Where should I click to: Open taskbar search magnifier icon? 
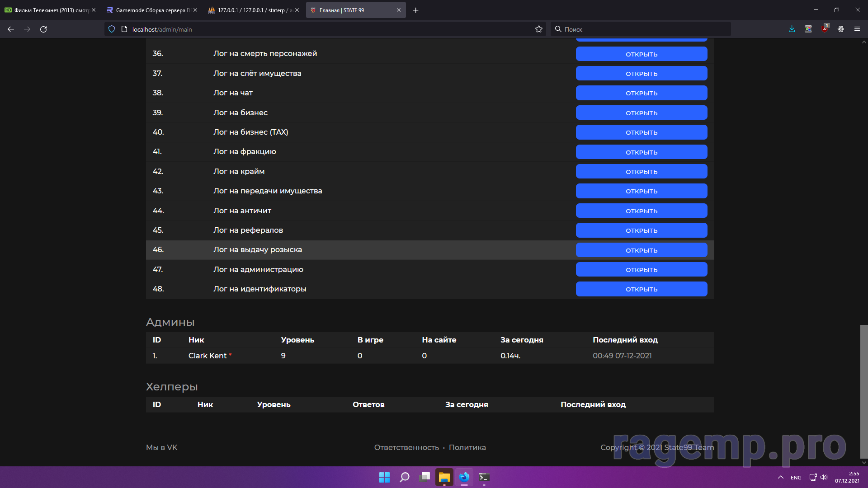tap(404, 477)
